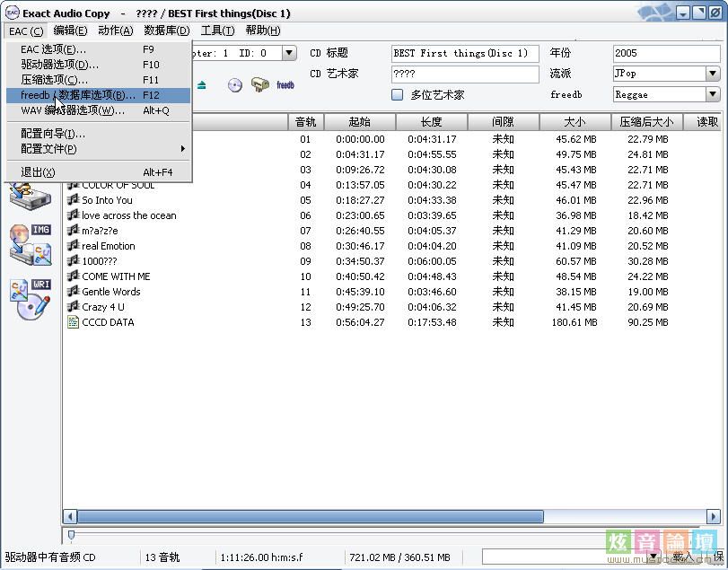728x570 pixels.
Task: Select the So Into You track row
Action: point(390,200)
